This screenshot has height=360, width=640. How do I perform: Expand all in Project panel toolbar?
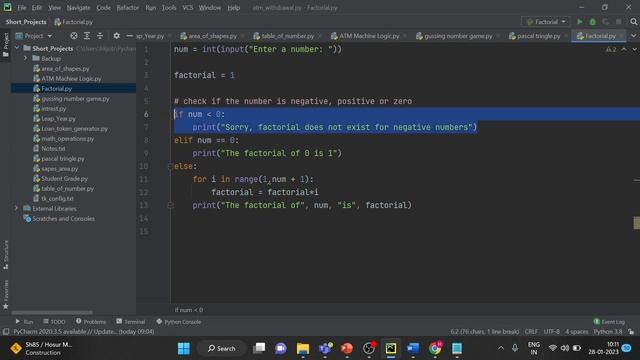click(x=87, y=36)
